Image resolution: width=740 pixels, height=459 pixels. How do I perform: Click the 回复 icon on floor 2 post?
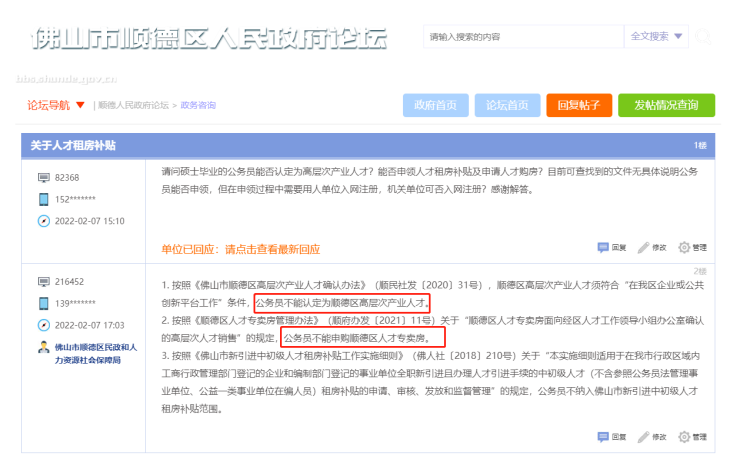[x=603, y=437]
